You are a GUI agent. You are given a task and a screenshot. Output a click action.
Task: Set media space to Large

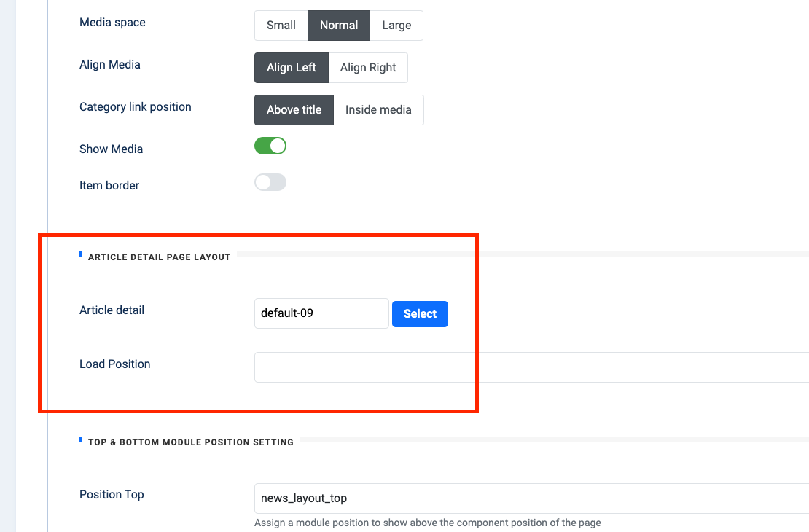pyautogui.click(x=396, y=26)
